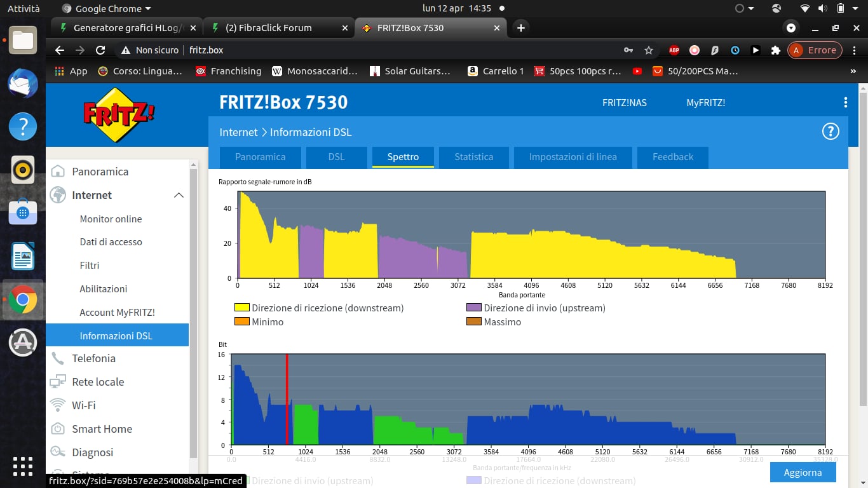Open the Chrome extensions puzzle icon
Viewport: 868px width, 488px height.
tap(775, 50)
